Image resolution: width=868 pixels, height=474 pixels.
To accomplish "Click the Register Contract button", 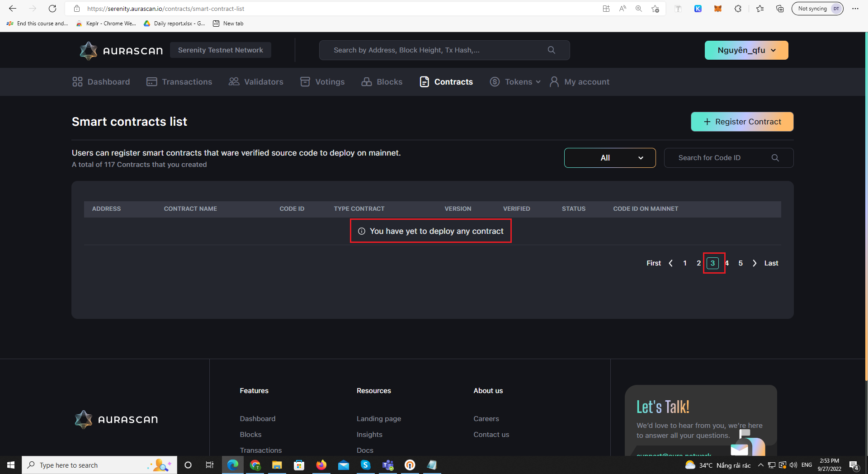I will point(742,121).
